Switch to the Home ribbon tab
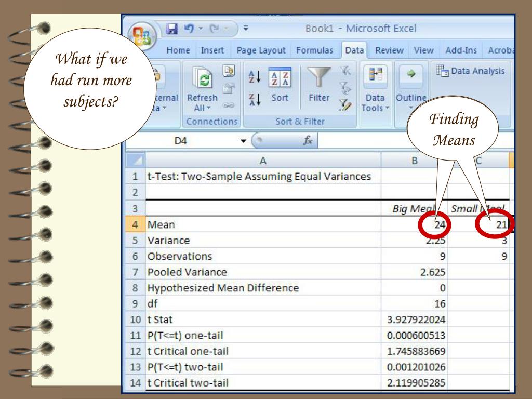 coord(178,50)
